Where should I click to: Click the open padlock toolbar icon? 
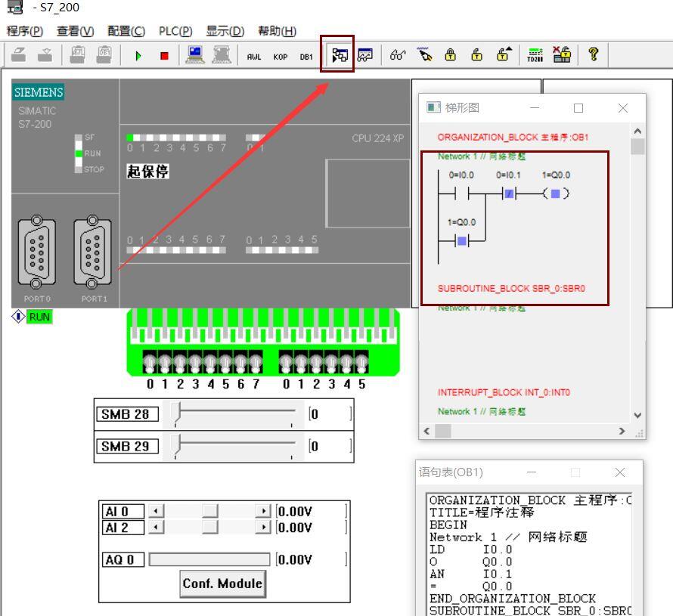476,54
